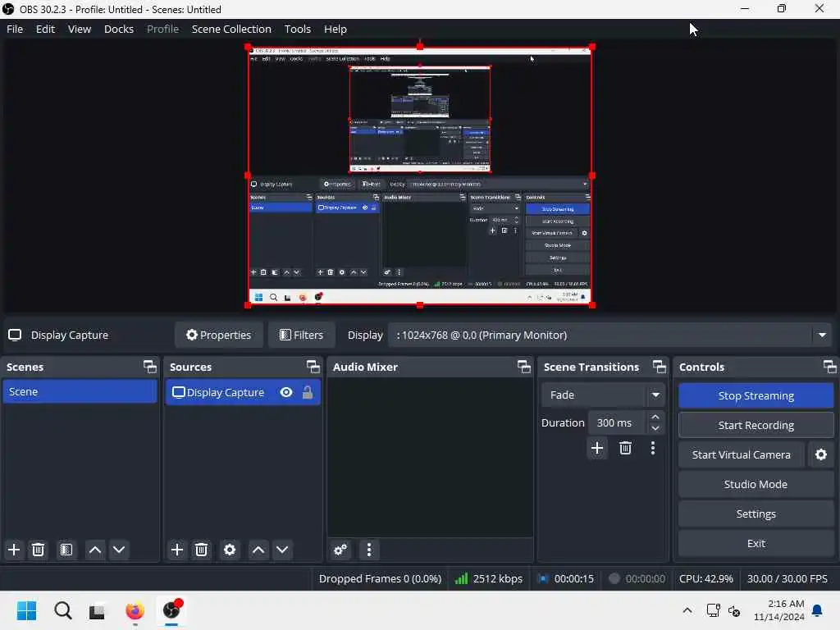
Task: Click Start Recording button
Action: 756,426
